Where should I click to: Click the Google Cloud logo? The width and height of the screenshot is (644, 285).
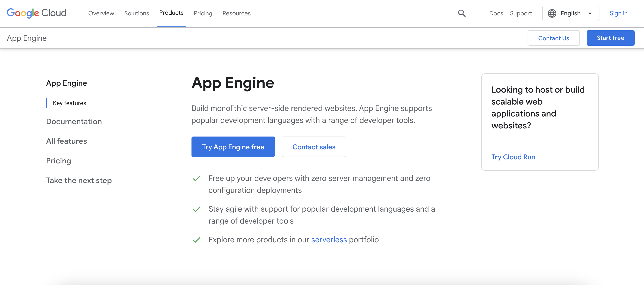click(36, 13)
